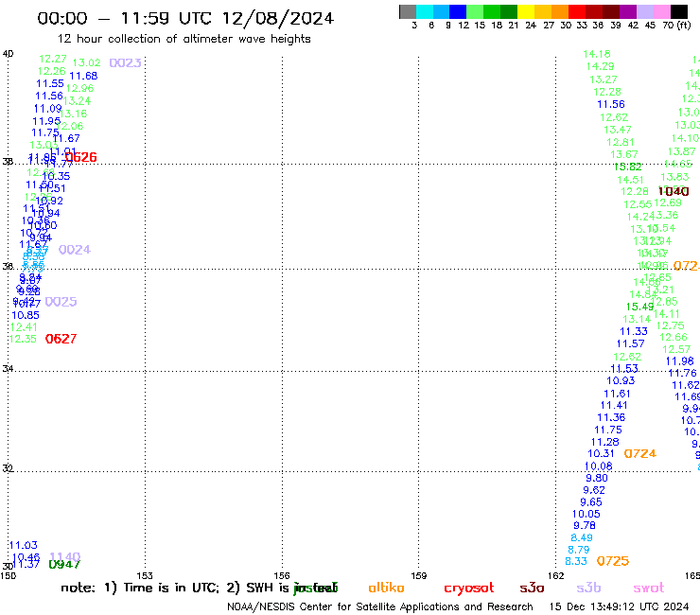
Task: Click the wave height value 11.36
Action: [611, 417]
